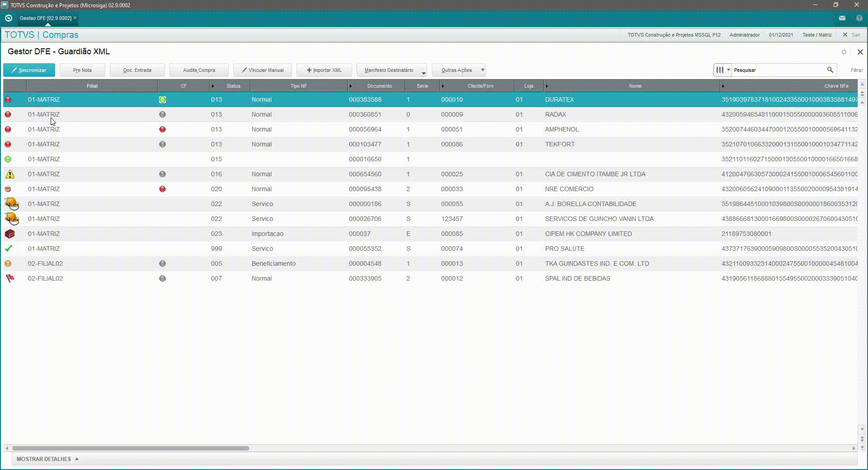The image size is (868, 470).
Task: Open the settings gear next to the title
Action: (844, 52)
